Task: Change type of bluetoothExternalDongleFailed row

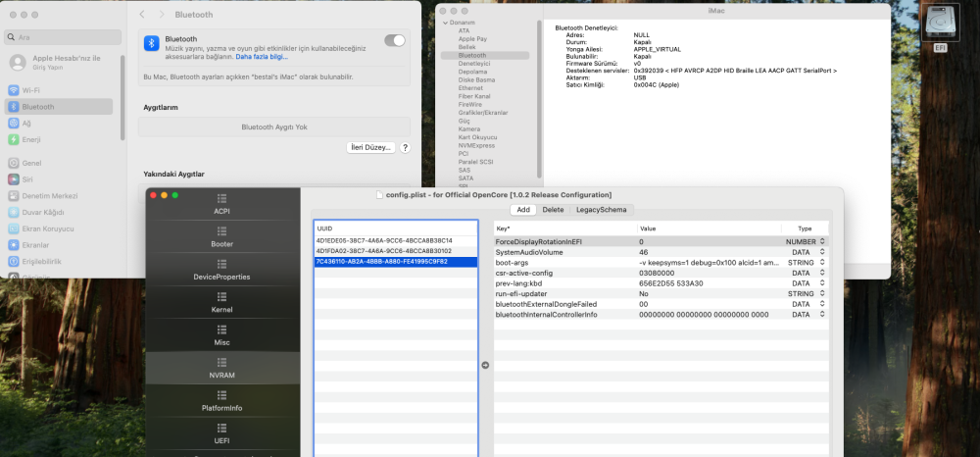Action: (x=822, y=304)
